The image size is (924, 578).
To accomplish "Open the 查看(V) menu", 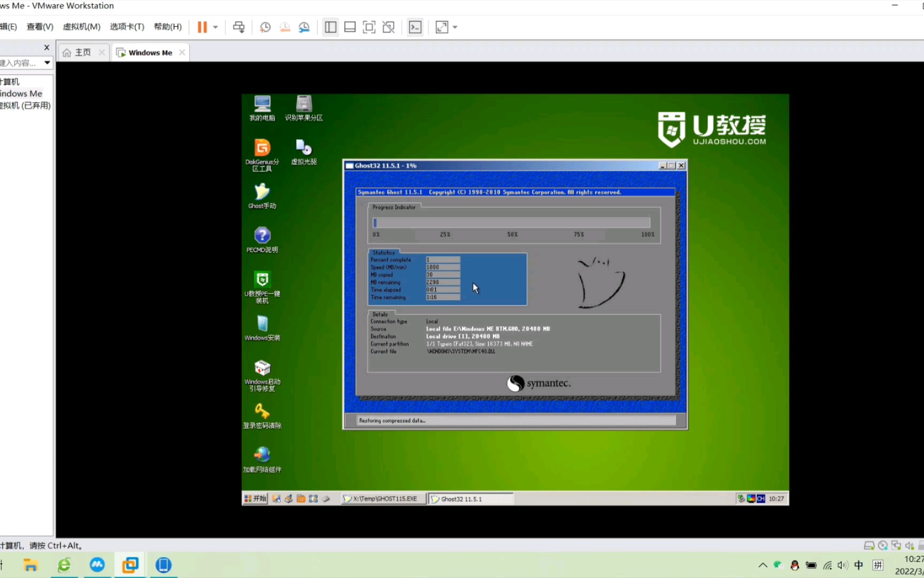I will coord(40,27).
